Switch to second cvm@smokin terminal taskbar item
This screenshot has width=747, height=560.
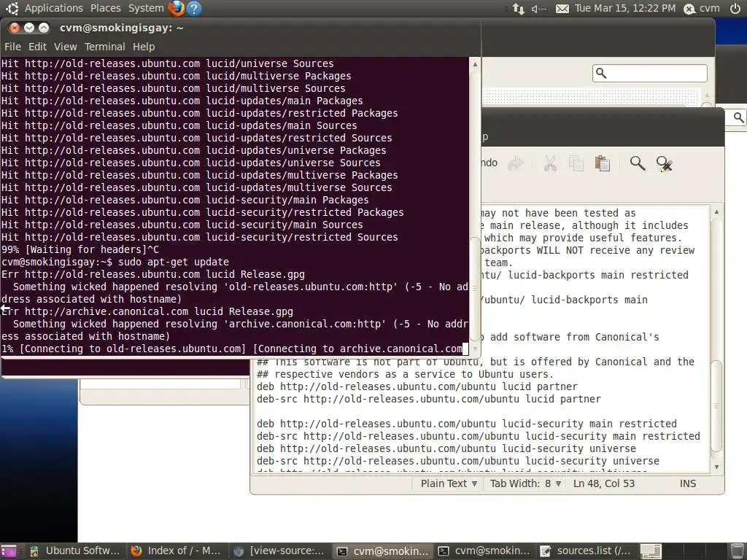(x=485, y=551)
